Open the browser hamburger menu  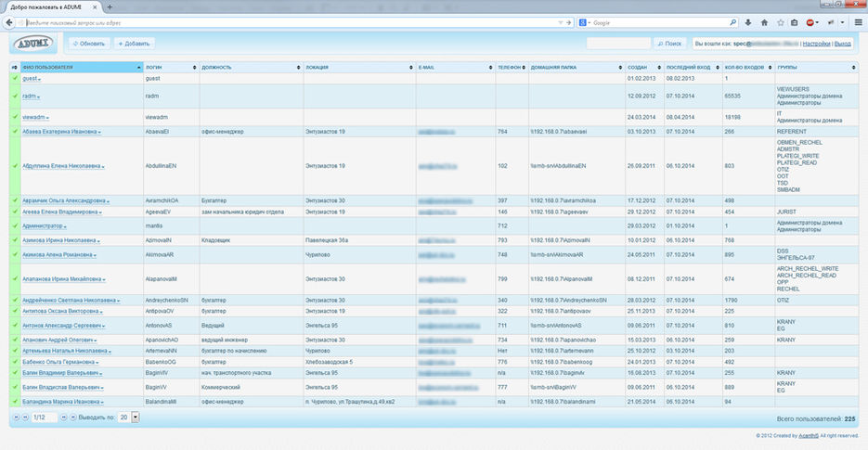pyautogui.click(x=859, y=22)
